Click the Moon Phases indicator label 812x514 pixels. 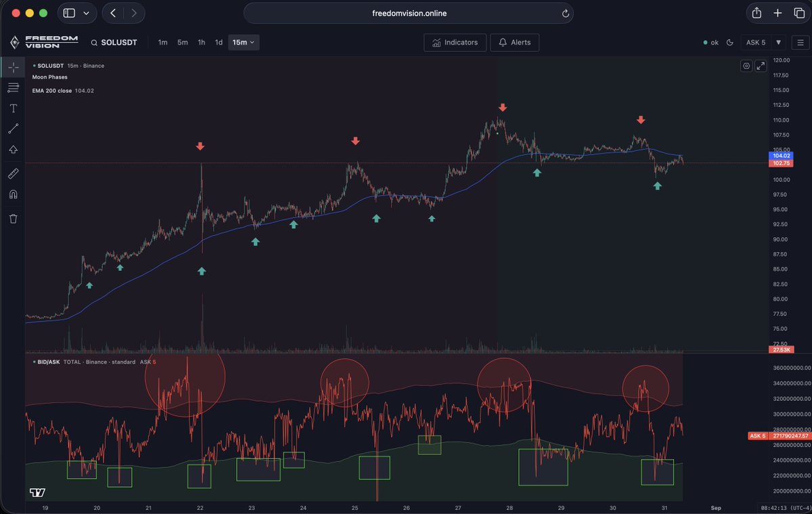click(49, 77)
